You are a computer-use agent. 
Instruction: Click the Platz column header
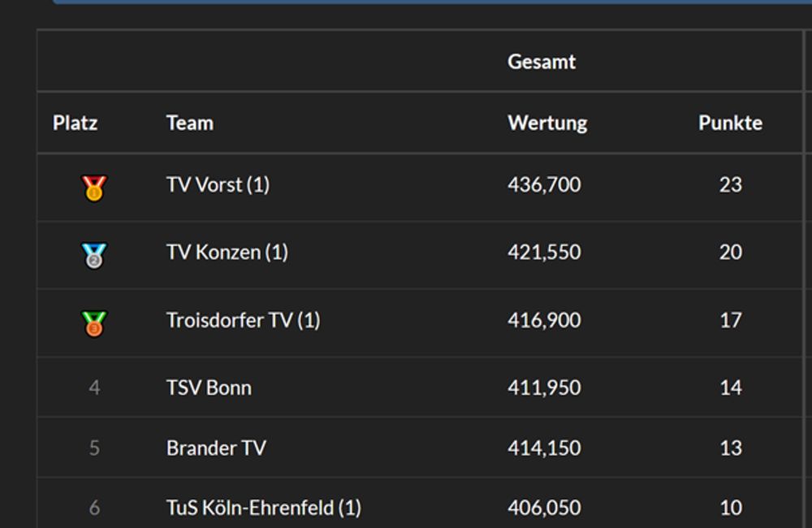click(75, 123)
